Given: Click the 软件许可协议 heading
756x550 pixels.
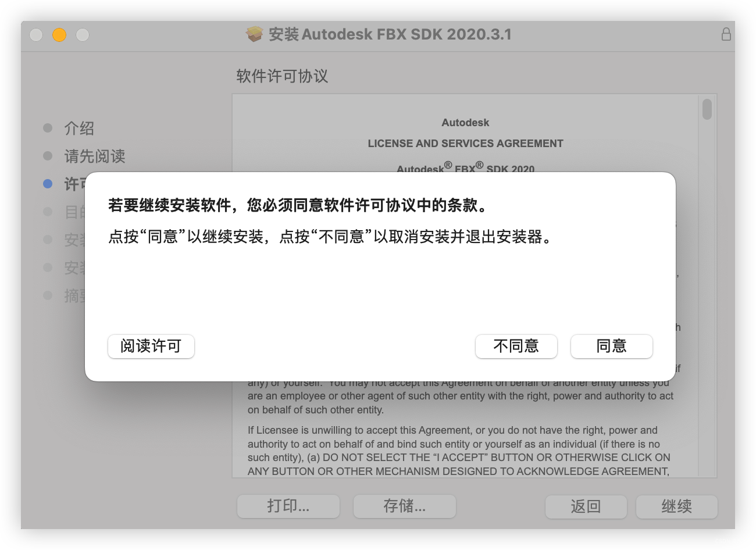Looking at the screenshot, I should [282, 76].
